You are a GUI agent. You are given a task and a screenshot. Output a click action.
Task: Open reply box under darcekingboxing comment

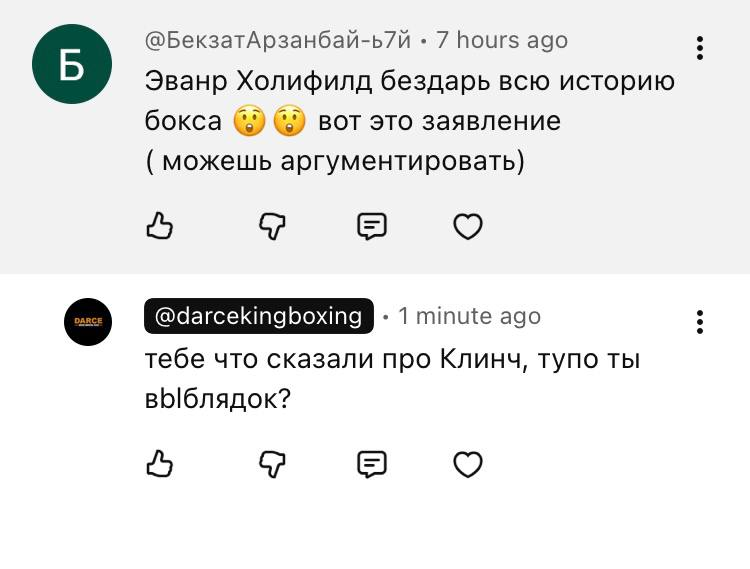coord(372,464)
